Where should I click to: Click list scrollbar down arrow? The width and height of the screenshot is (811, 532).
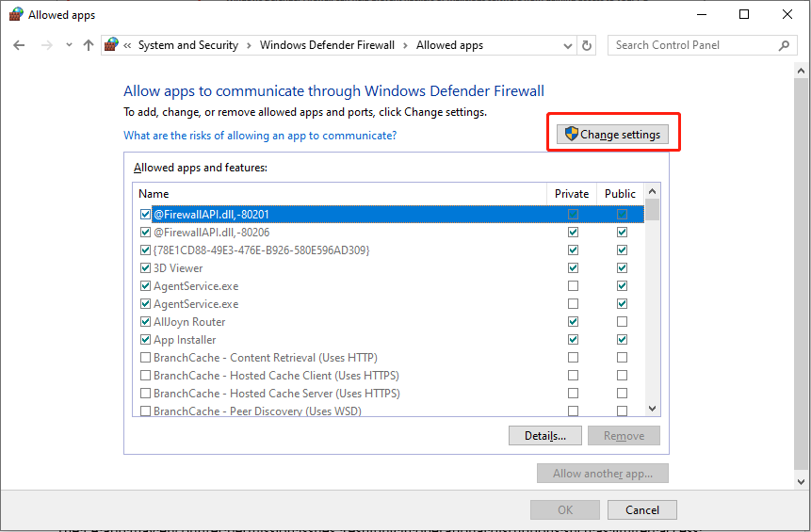(x=652, y=409)
